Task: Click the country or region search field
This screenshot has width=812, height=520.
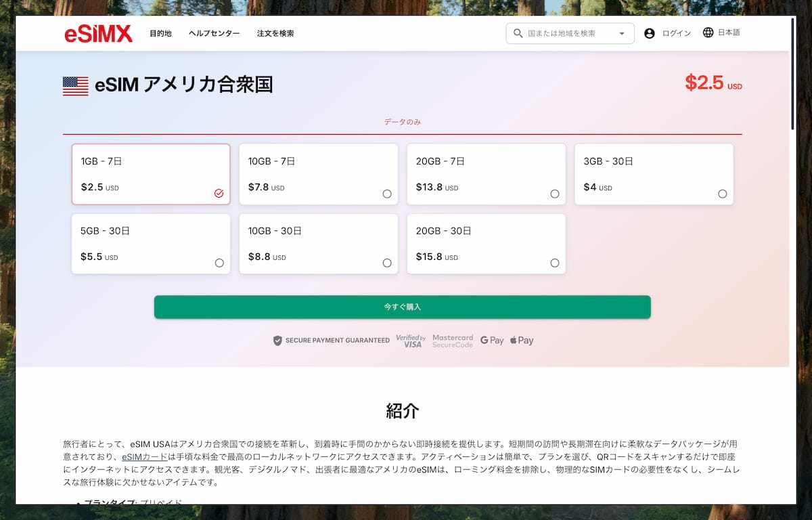Action: tap(570, 34)
